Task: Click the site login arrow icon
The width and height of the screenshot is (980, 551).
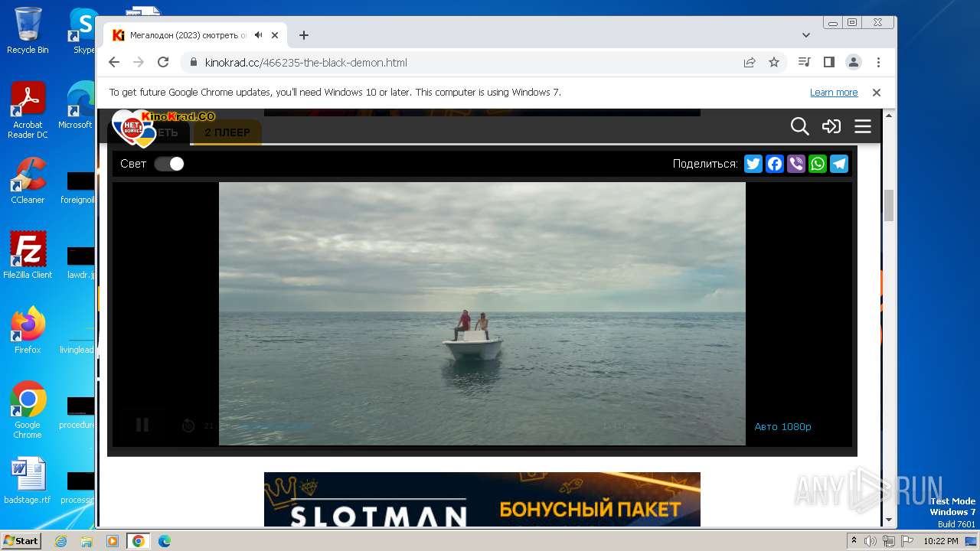Action: tap(831, 126)
